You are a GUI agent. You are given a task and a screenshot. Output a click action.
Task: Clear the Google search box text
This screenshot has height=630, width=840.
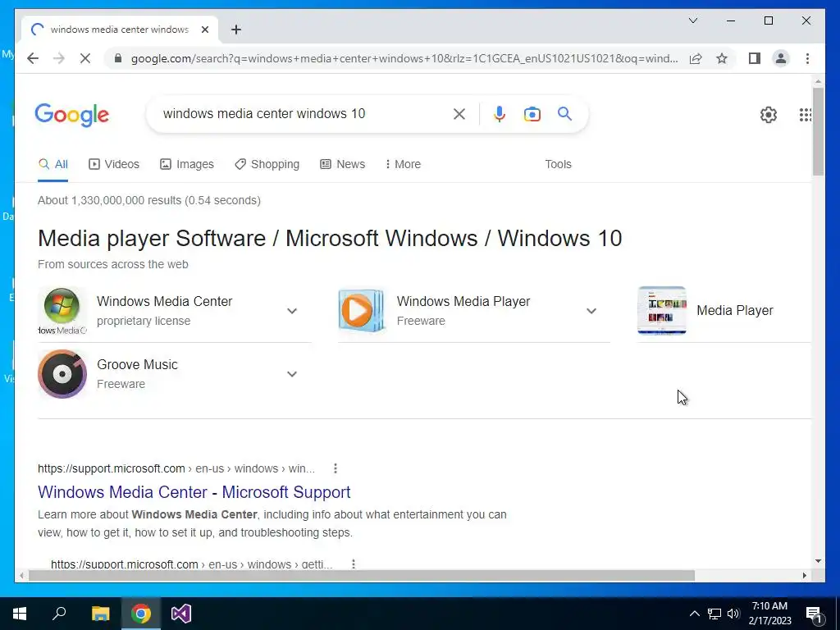tap(459, 113)
